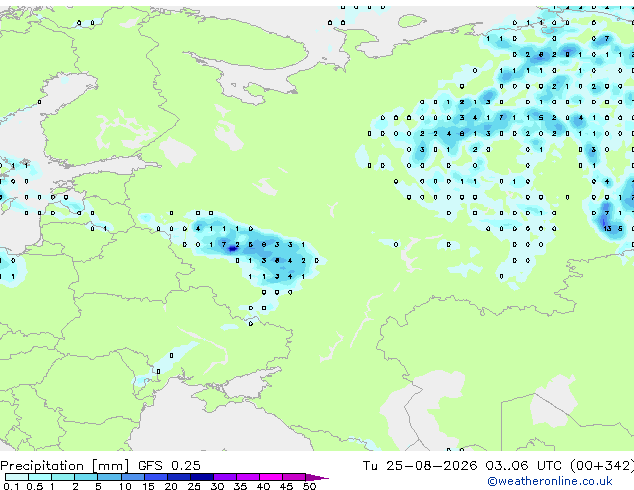Click the '30' legend scale label

pyautogui.click(x=217, y=486)
